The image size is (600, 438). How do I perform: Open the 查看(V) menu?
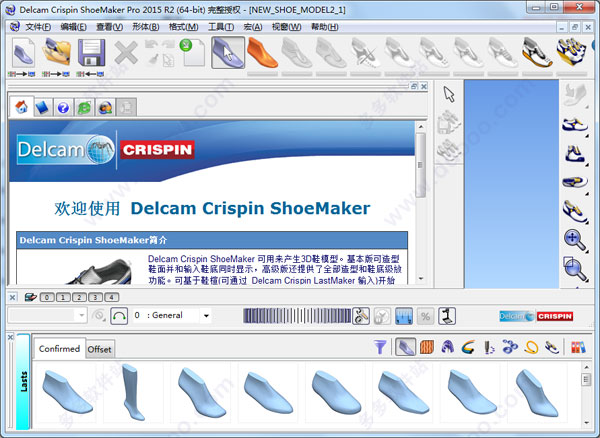click(109, 27)
